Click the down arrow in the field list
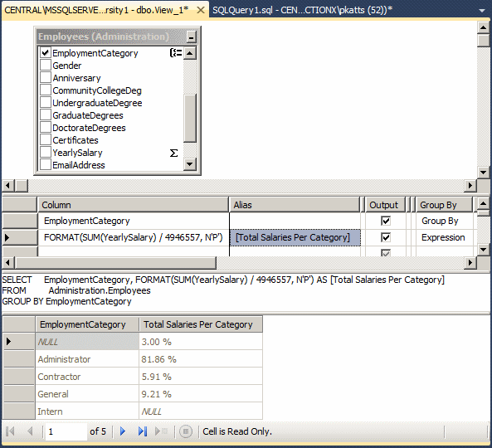Image resolution: width=492 pixels, height=448 pixels. [189, 163]
